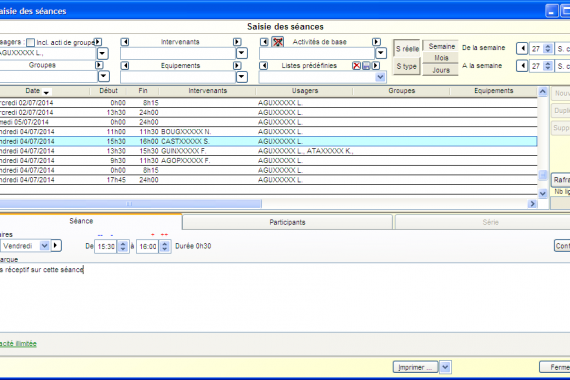Click the table's vertical scroll down arrow
The width and height of the screenshot is (570, 380).
pyautogui.click(x=542, y=193)
